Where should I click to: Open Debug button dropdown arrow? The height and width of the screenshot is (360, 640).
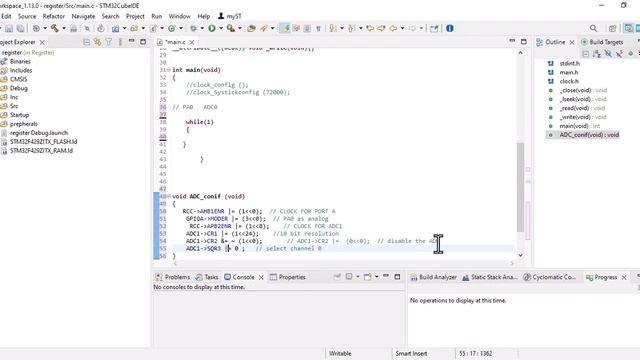click(202, 28)
